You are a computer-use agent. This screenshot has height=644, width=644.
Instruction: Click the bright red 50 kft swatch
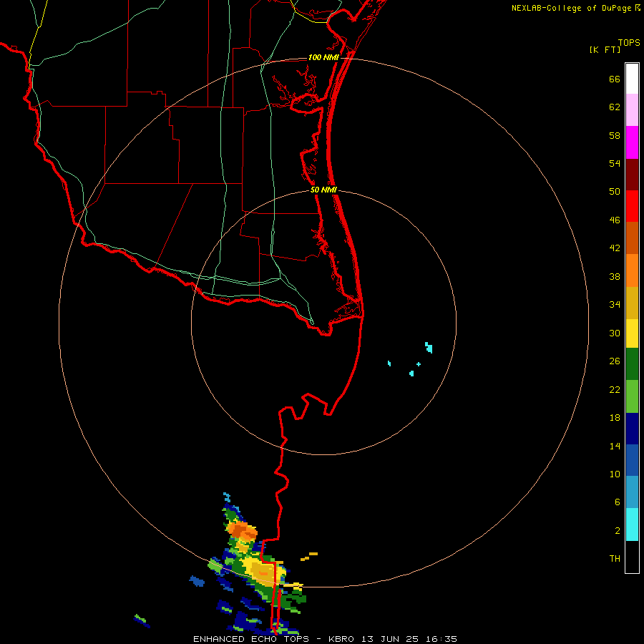(x=632, y=207)
